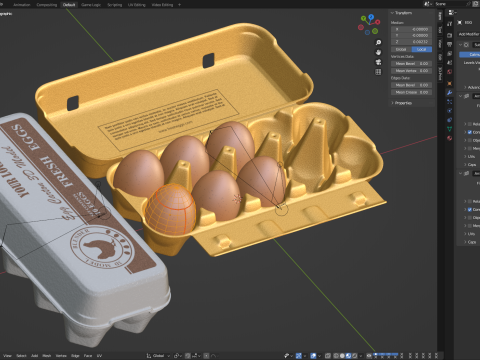Enable Relative Offset in first Array modifier
The width and height of the screenshot is (480, 360).
click(x=470, y=124)
